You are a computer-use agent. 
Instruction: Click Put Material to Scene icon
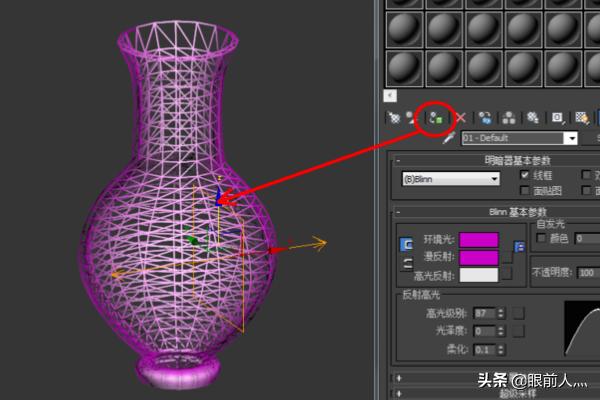[x=413, y=117]
